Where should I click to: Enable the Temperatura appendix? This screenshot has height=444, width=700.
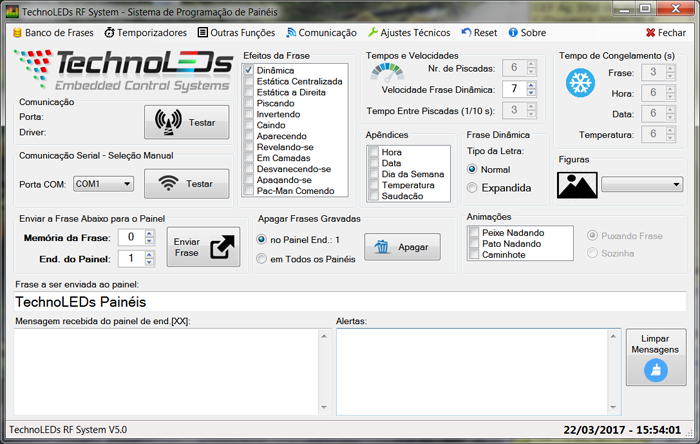(x=374, y=185)
